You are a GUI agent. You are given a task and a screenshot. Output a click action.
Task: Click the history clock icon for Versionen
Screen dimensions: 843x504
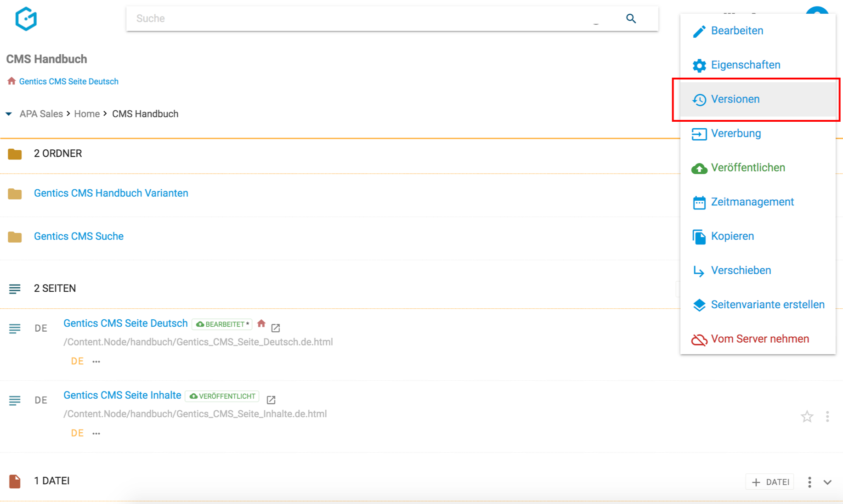[699, 100]
